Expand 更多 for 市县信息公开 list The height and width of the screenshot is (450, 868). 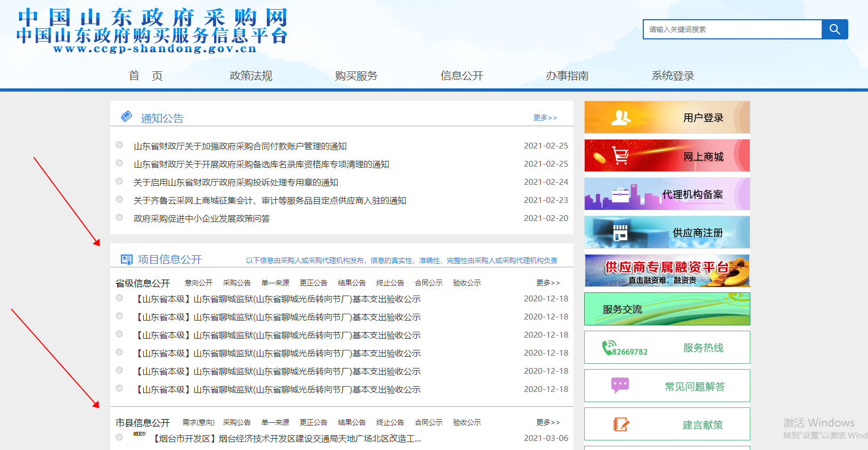pyautogui.click(x=547, y=422)
